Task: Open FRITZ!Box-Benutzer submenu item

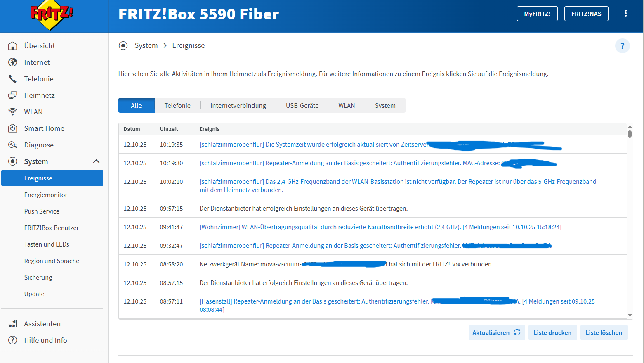Action: [52, 228]
